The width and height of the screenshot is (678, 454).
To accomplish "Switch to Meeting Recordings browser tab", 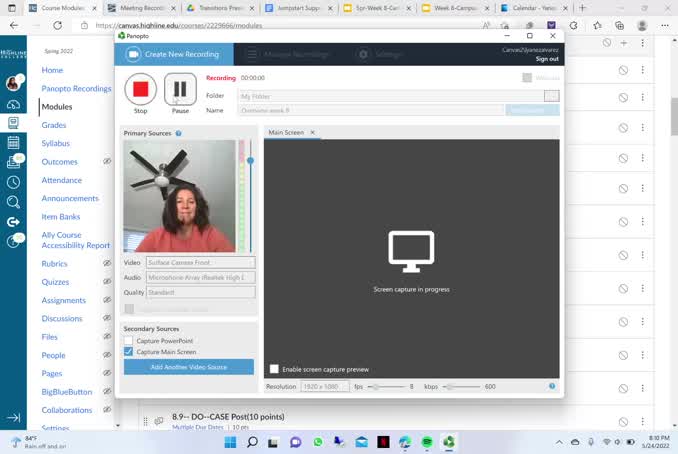I will pos(142,8).
